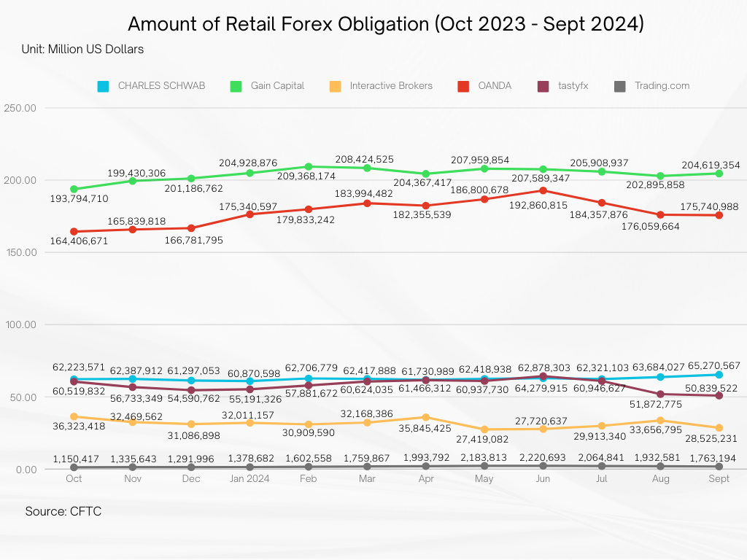The image size is (747, 560).
Task: Click the 'Source: CFTC' footer text
Action: 63,511
